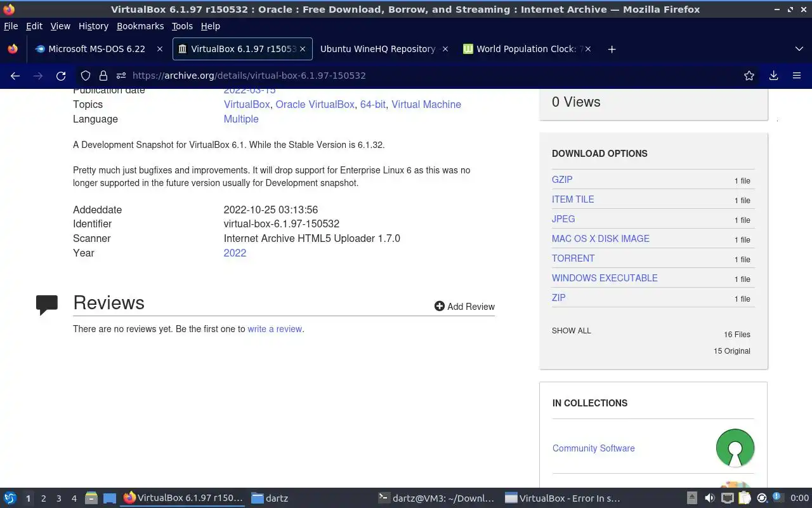Screen dimensions: 812x508
Task: Open the volume control tray icon
Action: [710, 498]
